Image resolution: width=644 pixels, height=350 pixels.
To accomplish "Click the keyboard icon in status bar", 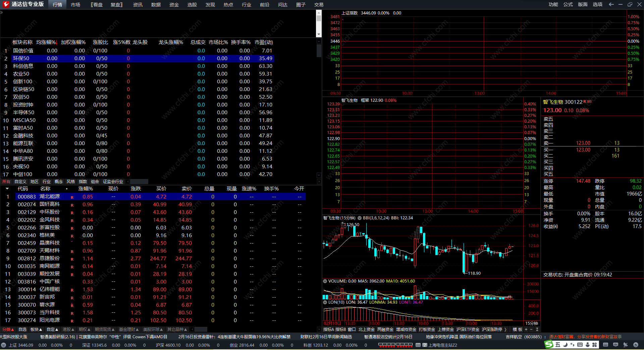I will [x=605, y=345].
